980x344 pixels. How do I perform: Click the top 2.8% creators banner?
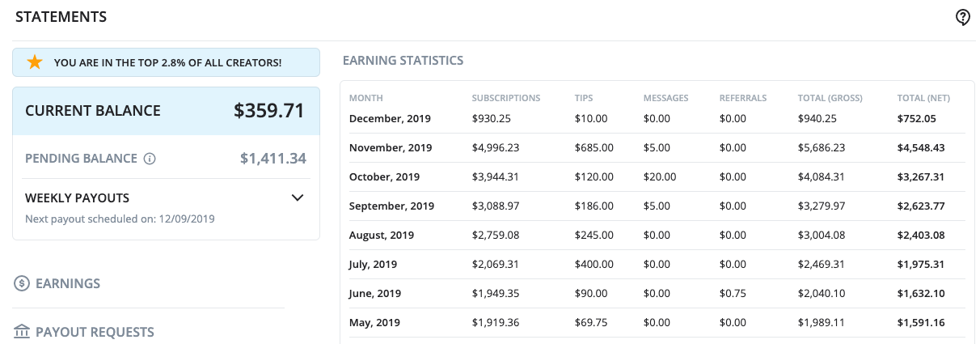pyautogui.click(x=166, y=62)
